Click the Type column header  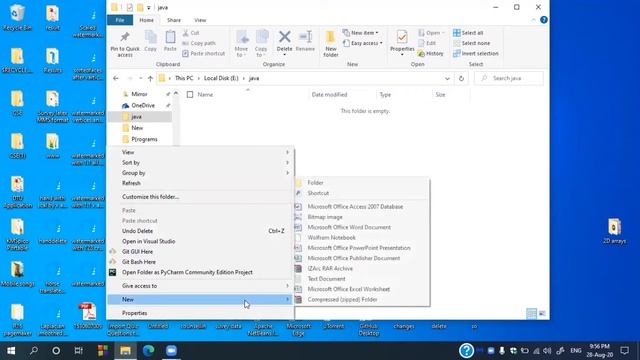(x=385, y=95)
